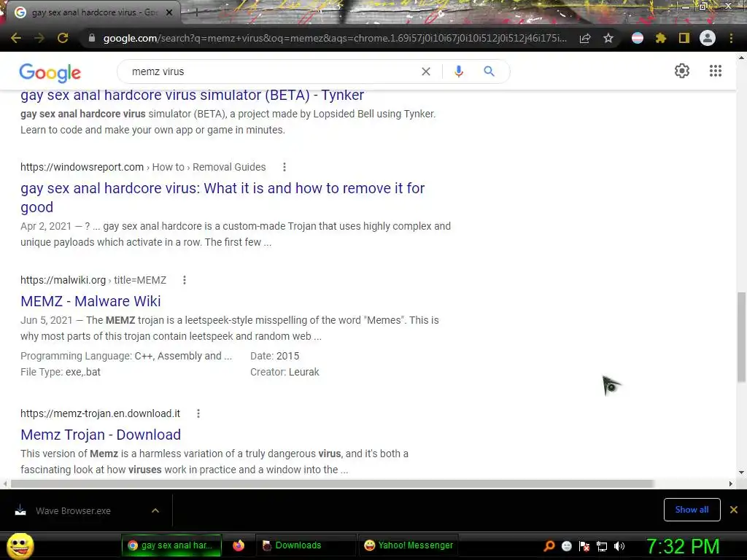Image resolution: width=747 pixels, height=560 pixels.
Task: Click the 7:32 PM clock
Action: (683, 546)
